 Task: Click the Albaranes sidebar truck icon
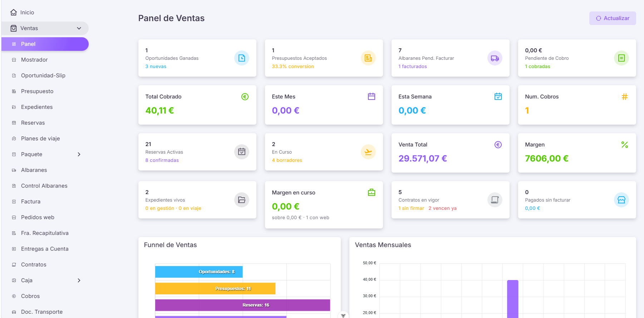click(14, 170)
